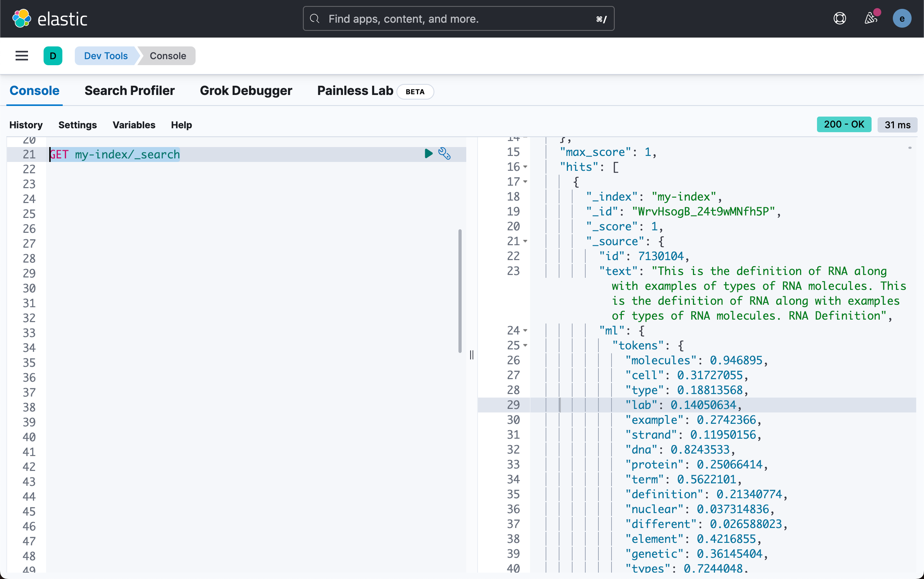The width and height of the screenshot is (924, 579).
Task: Click the Dev Tools breadcrumb link
Action: coord(106,56)
